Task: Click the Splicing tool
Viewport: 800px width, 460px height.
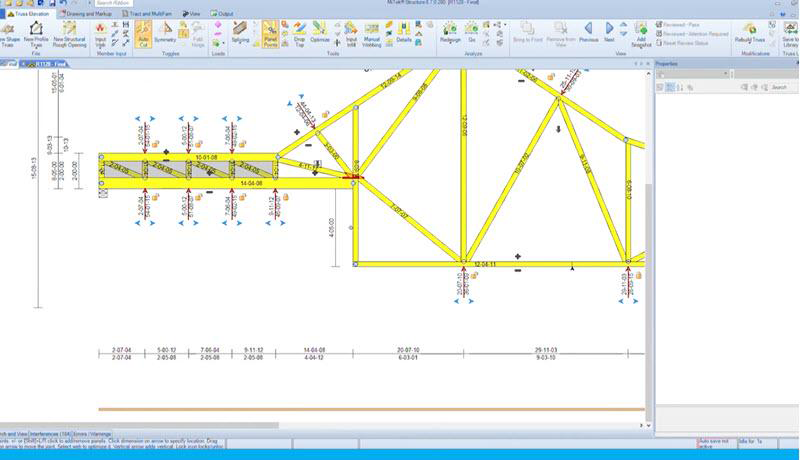Action: [x=240, y=32]
